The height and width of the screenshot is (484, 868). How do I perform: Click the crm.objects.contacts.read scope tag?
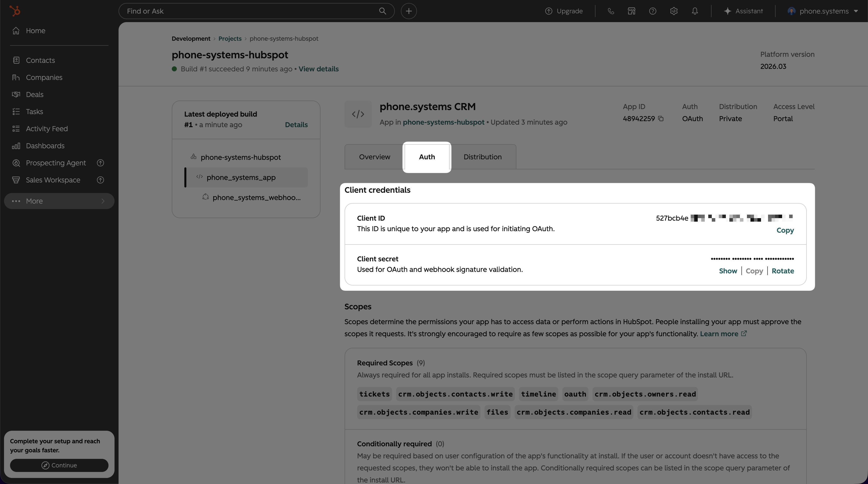click(x=694, y=412)
